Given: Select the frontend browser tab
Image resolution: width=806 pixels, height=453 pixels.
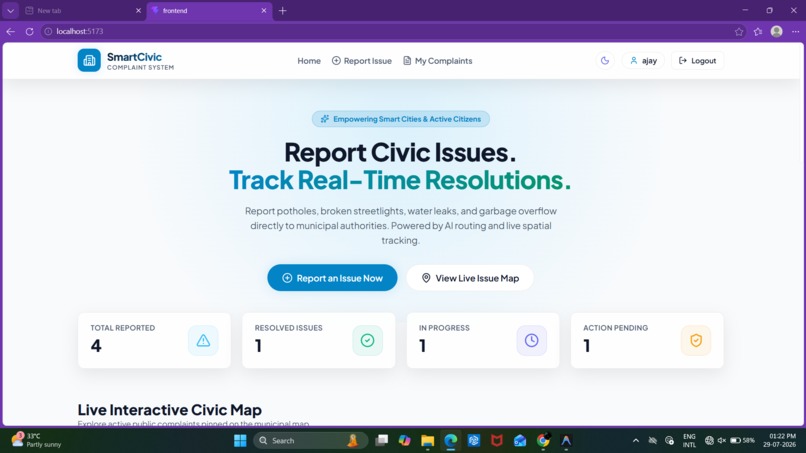Looking at the screenshot, I should pyautogui.click(x=208, y=10).
